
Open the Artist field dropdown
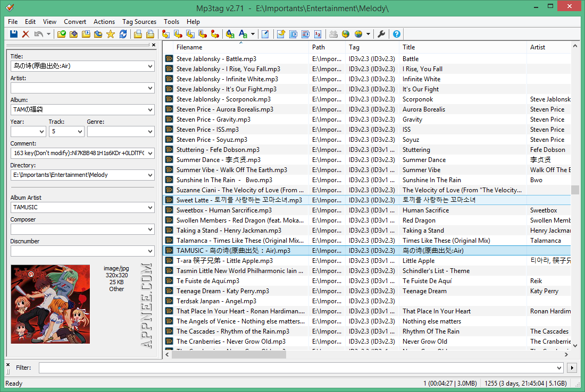click(x=150, y=88)
